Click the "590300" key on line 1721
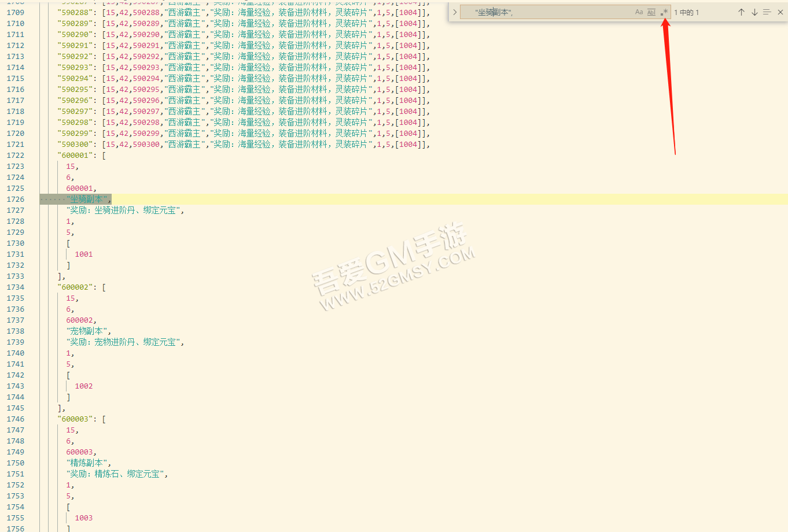The image size is (788, 532). click(75, 145)
